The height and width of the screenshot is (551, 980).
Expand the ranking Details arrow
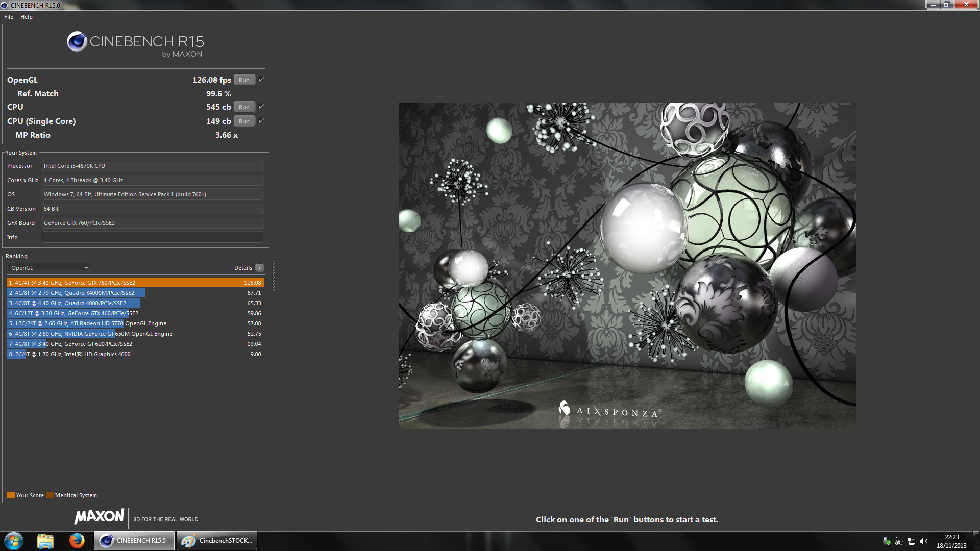click(x=260, y=268)
